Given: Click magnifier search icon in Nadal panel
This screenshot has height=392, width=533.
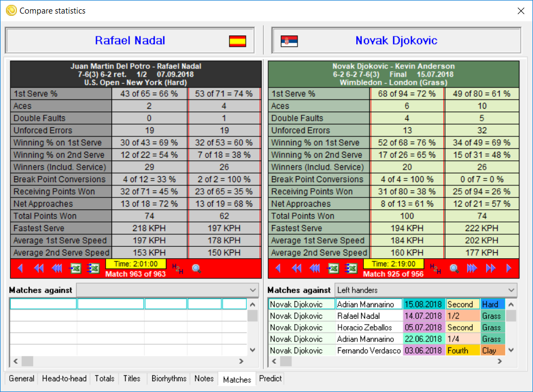Looking at the screenshot, I should point(196,269).
